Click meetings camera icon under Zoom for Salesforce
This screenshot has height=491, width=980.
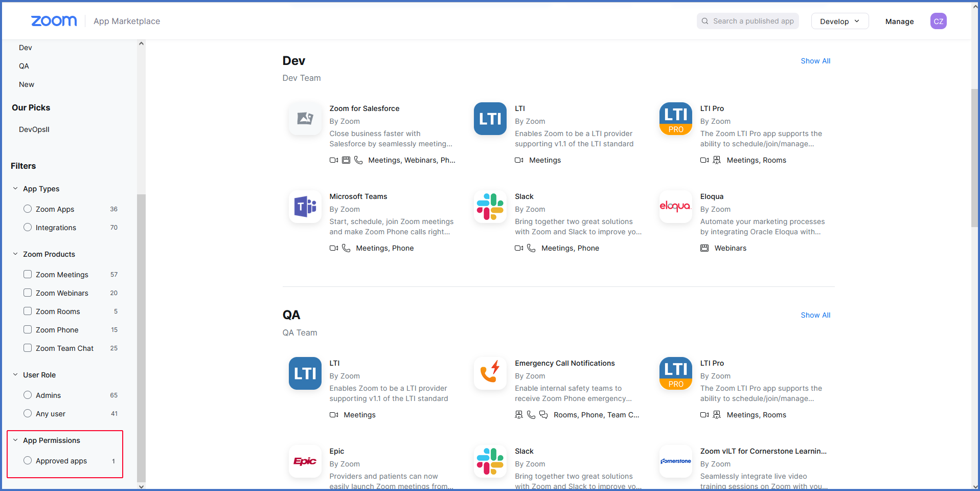pyautogui.click(x=334, y=160)
